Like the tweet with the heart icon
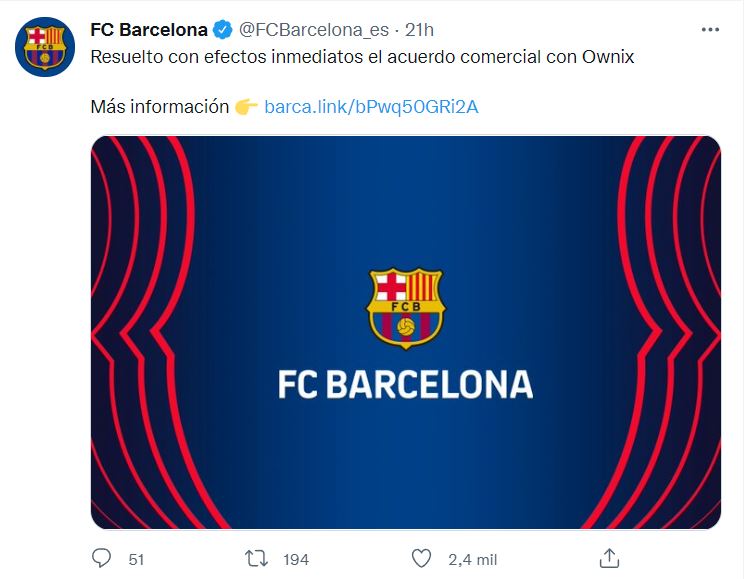This screenshot has width=751, height=579. point(421,558)
